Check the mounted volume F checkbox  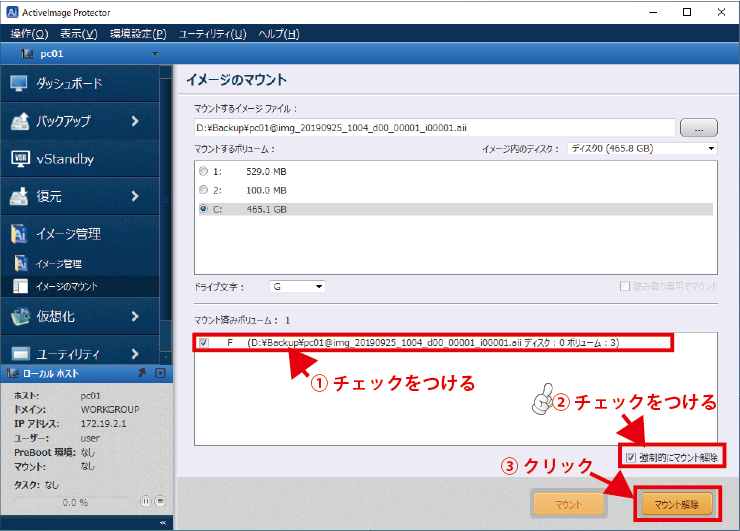click(204, 343)
